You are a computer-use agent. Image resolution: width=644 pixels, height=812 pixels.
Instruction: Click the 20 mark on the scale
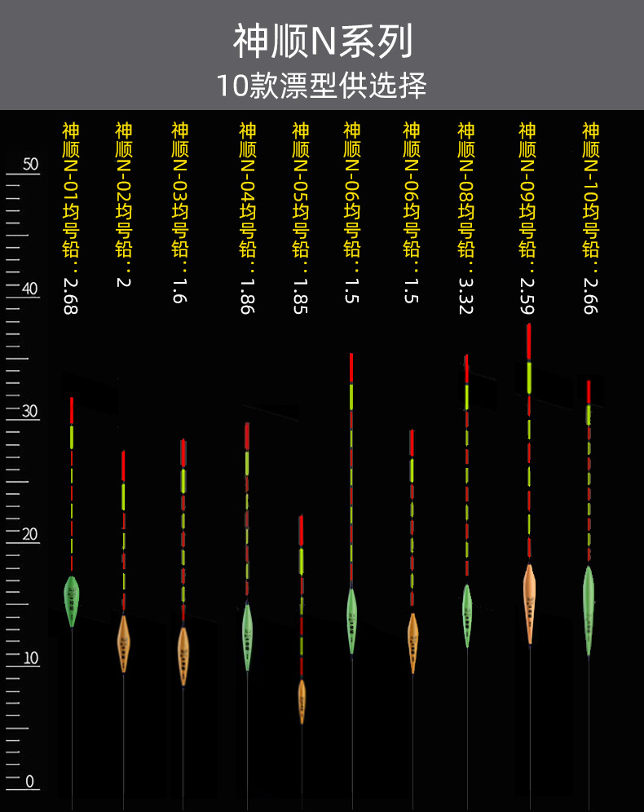click(30, 534)
